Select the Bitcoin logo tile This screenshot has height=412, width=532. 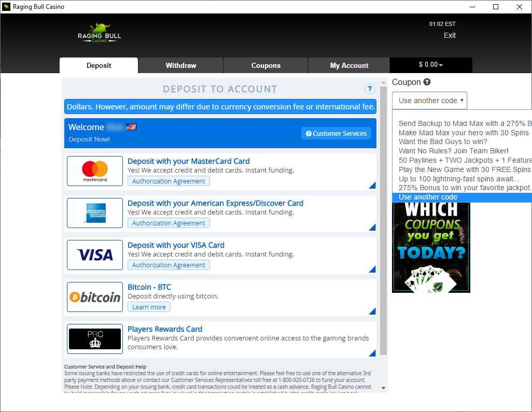[95, 297]
